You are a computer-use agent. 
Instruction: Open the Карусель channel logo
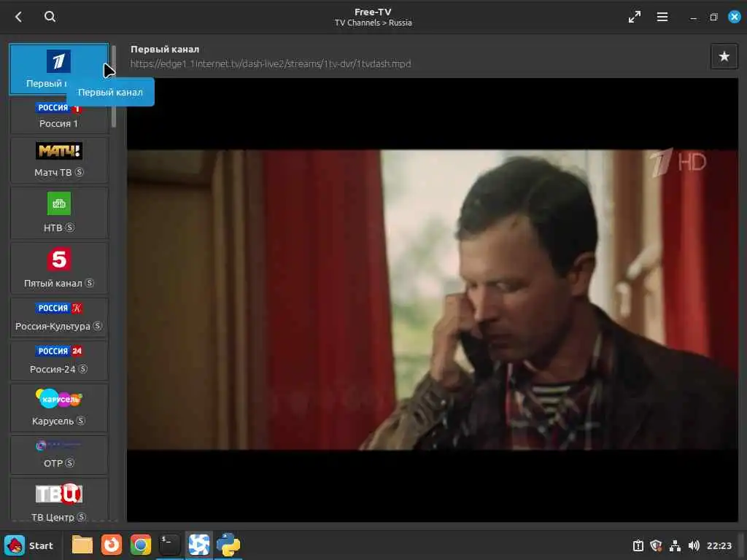click(x=59, y=399)
